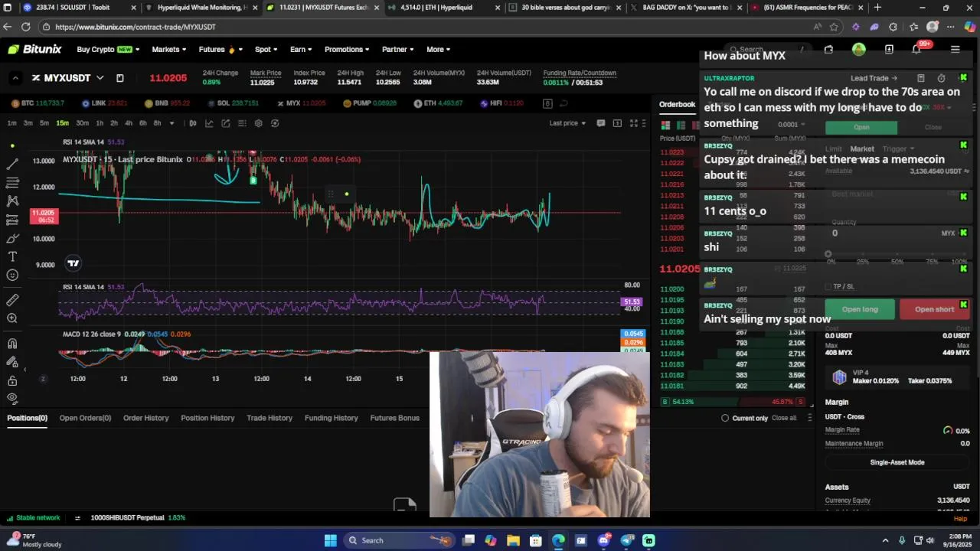Toggle magnet mode for drawings
Screen dimensions: 980x551
[x=12, y=344]
